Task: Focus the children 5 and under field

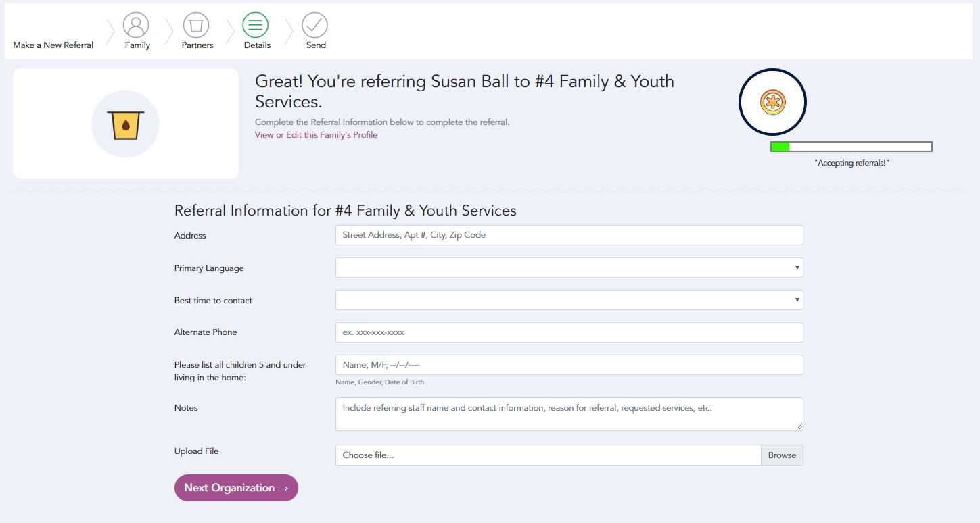Action: coord(569,365)
